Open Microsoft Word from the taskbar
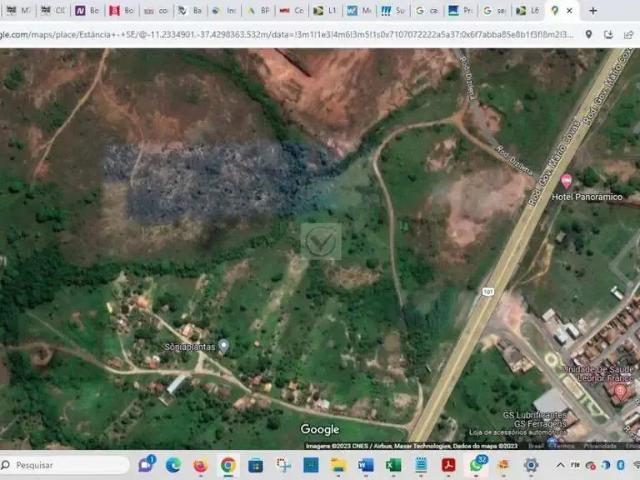The image size is (640, 480). pos(366,465)
